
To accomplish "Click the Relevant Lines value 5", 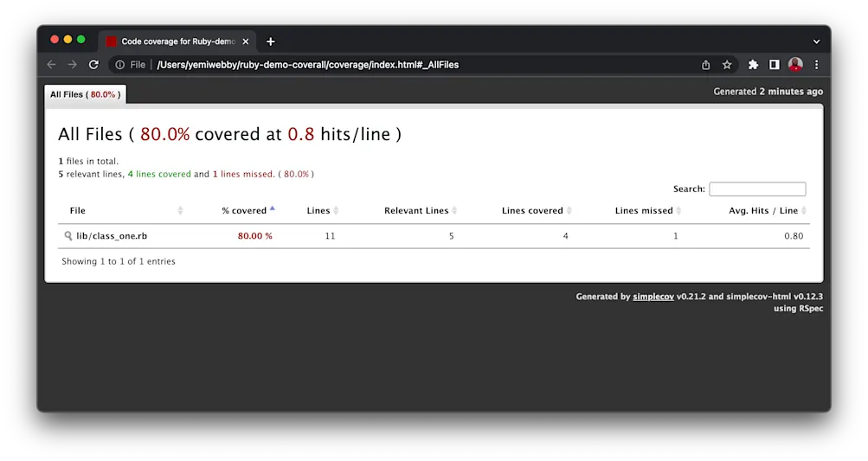I will point(451,236).
